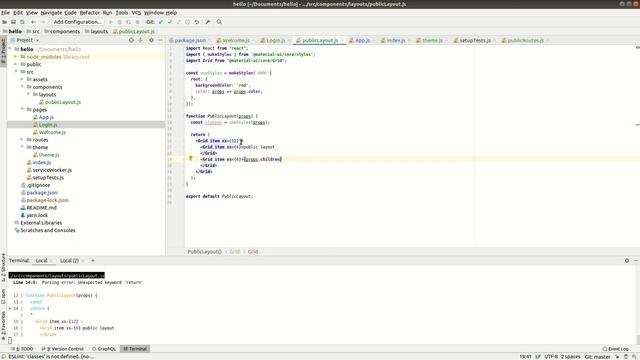Open the VCS menu
This screenshot has width=640, height=360.
136,13
